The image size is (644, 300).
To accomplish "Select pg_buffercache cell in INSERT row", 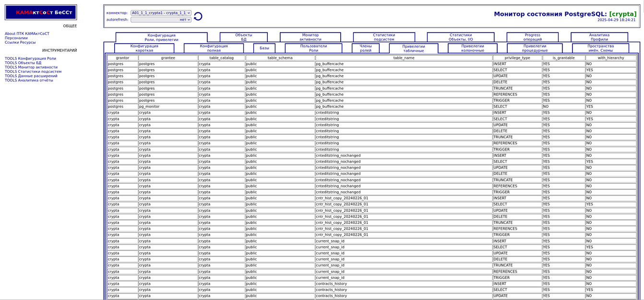I will [x=404, y=64].
